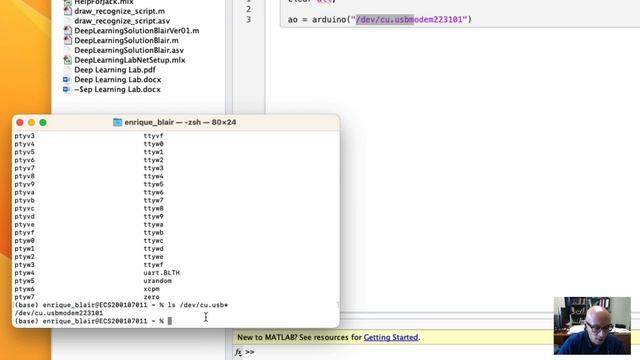Click the MATLAB command prompt >>
Viewport: 640px width, 360px height.
click(250, 352)
